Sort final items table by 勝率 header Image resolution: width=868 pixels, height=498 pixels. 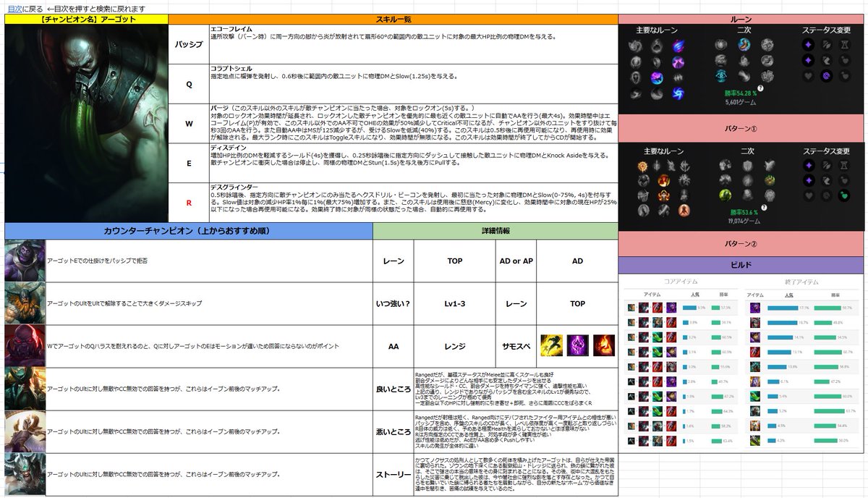[835, 295]
